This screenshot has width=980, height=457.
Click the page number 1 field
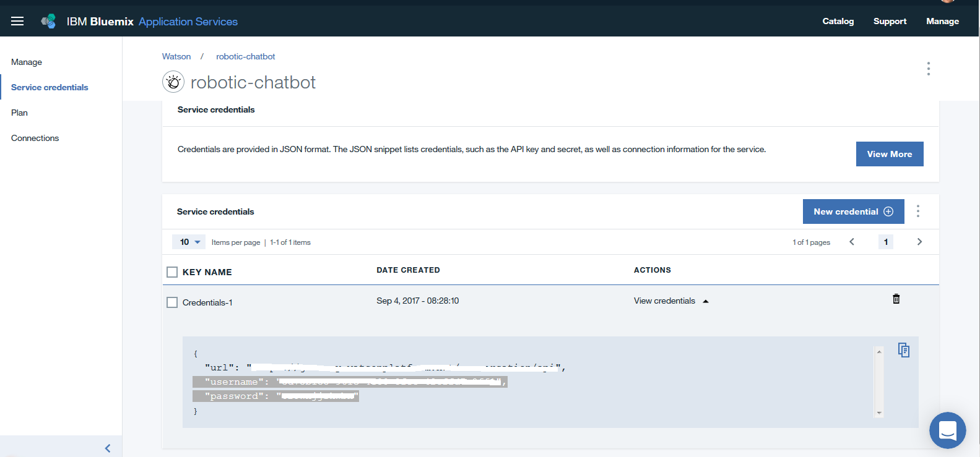tap(886, 242)
